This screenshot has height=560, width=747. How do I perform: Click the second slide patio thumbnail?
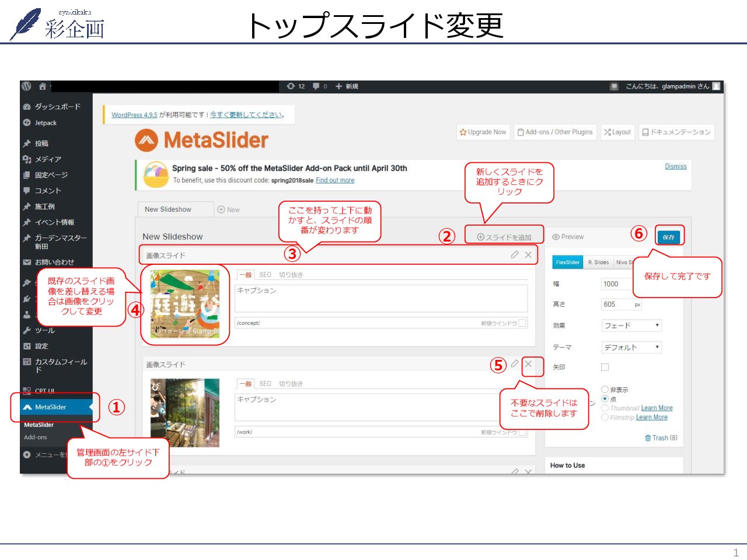pyautogui.click(x=185, y=413)
